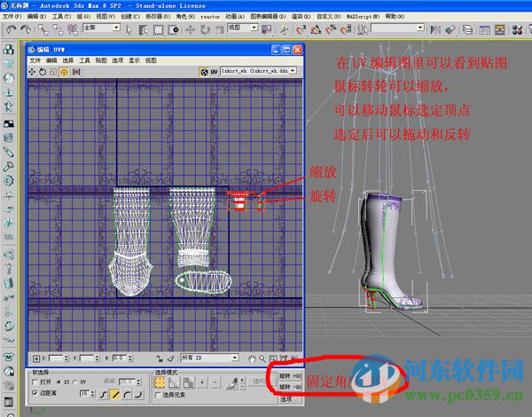The height and width of the screenshot is (417, 532).
Task: Open the Material Editor spheres icon
Action: (517, 30)
